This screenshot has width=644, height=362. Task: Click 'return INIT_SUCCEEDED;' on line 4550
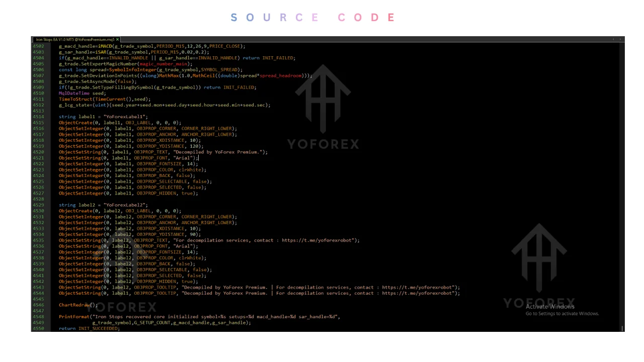pos(89,329)
